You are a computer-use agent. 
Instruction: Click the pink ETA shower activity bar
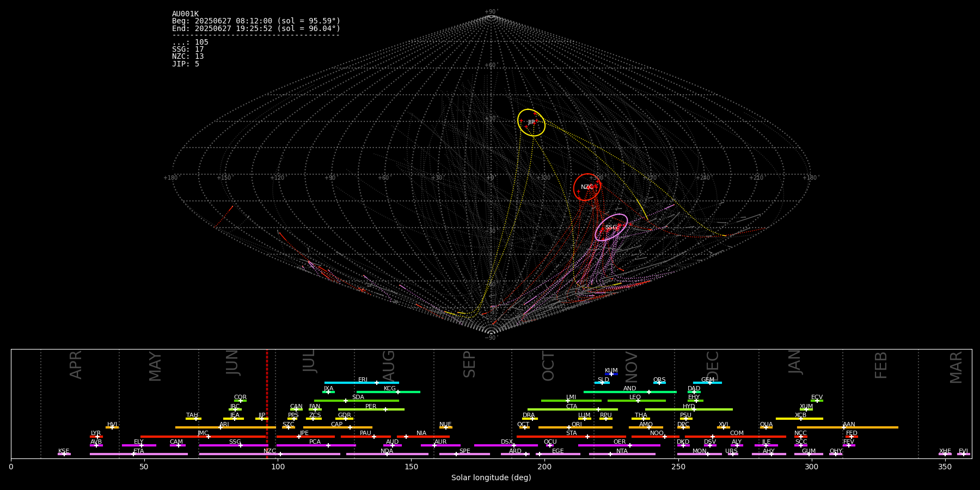139,454
